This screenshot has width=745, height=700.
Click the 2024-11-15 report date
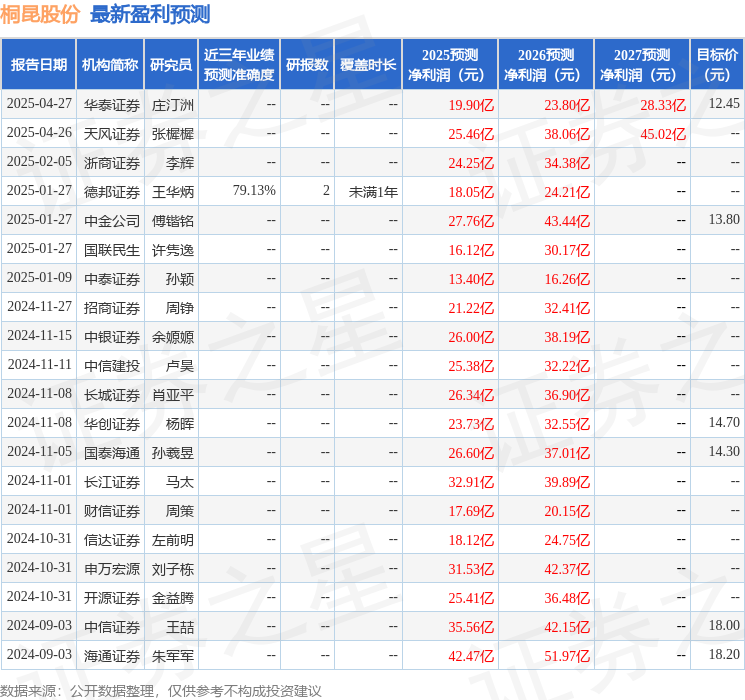click(39, 335)
